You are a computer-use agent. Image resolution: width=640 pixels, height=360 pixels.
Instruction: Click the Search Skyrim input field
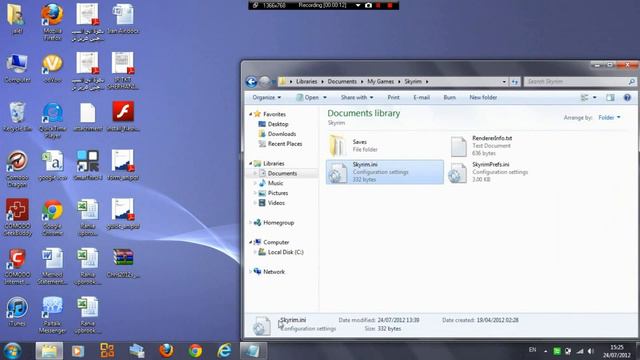click(576, 82)
